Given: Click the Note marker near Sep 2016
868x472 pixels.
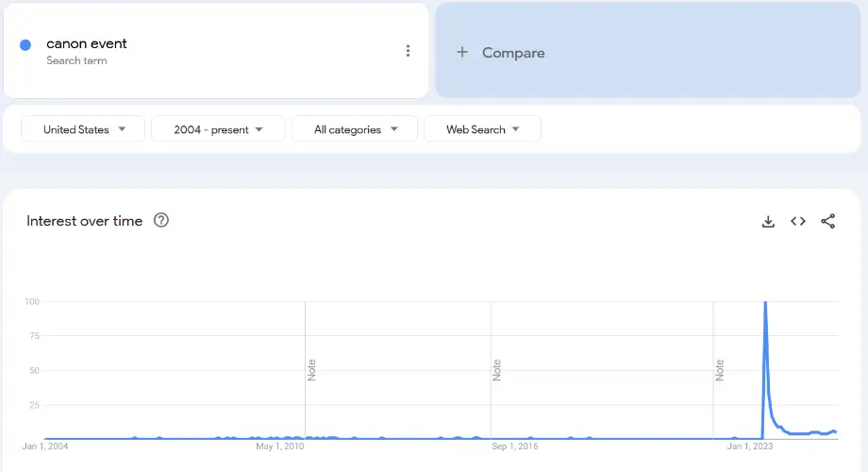Looking at the screenshot, I should pyautogui.click(x=496, y=369).
